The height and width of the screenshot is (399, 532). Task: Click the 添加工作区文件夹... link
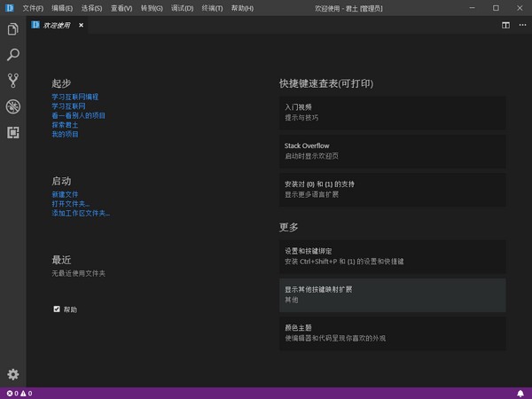coord(81,213)
